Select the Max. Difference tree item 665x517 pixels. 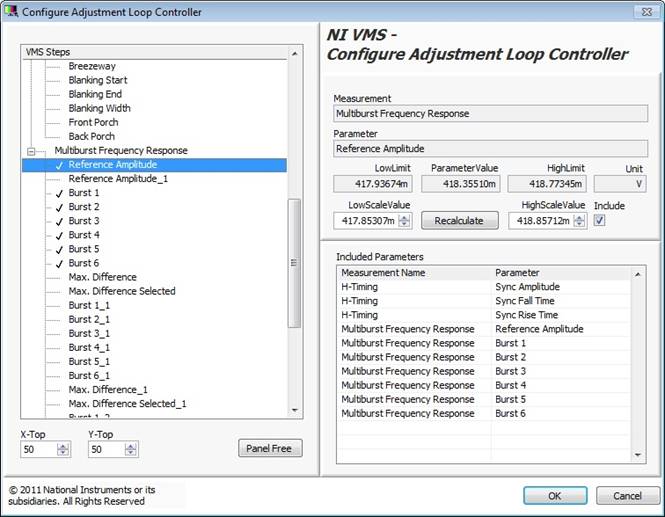pyautogui.click(x=103, y=277)
